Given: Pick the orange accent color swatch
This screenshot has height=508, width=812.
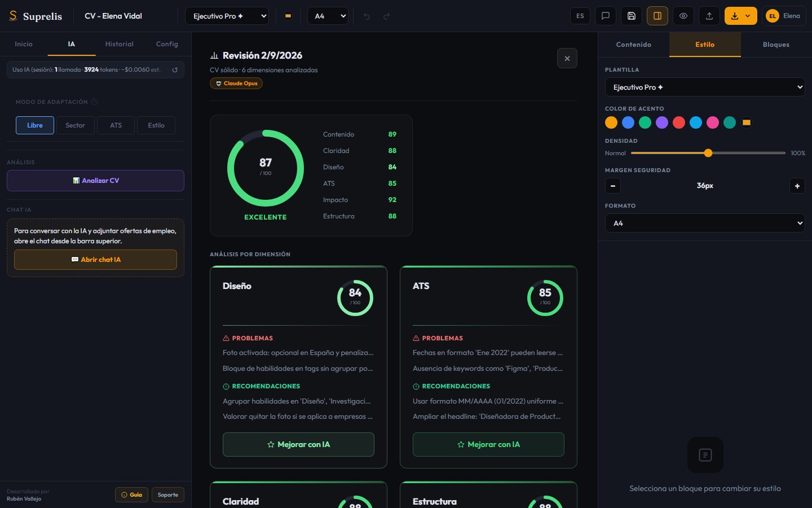Looking at the screenshot, I should pyautogui.click(x=611, y=122).
